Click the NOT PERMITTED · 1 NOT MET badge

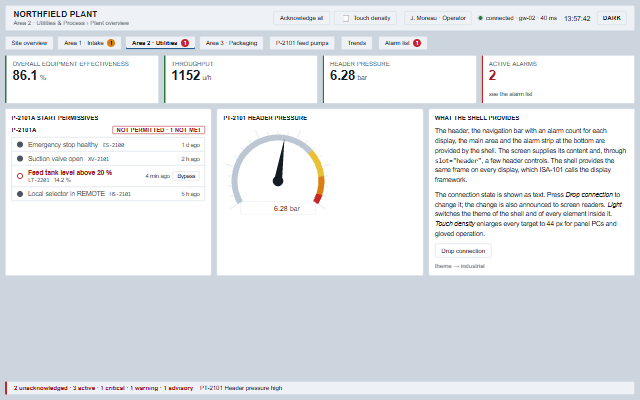(x=158, y=130)
